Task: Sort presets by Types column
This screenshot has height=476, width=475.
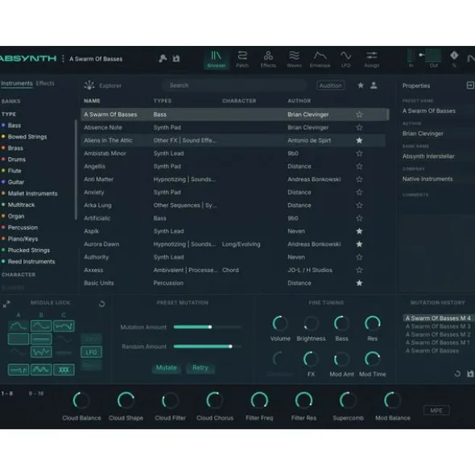Action: [163, 101]
